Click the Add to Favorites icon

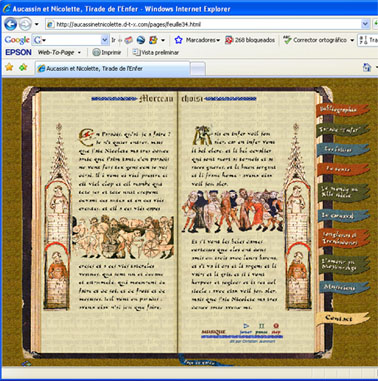click(x=23, y=68)
